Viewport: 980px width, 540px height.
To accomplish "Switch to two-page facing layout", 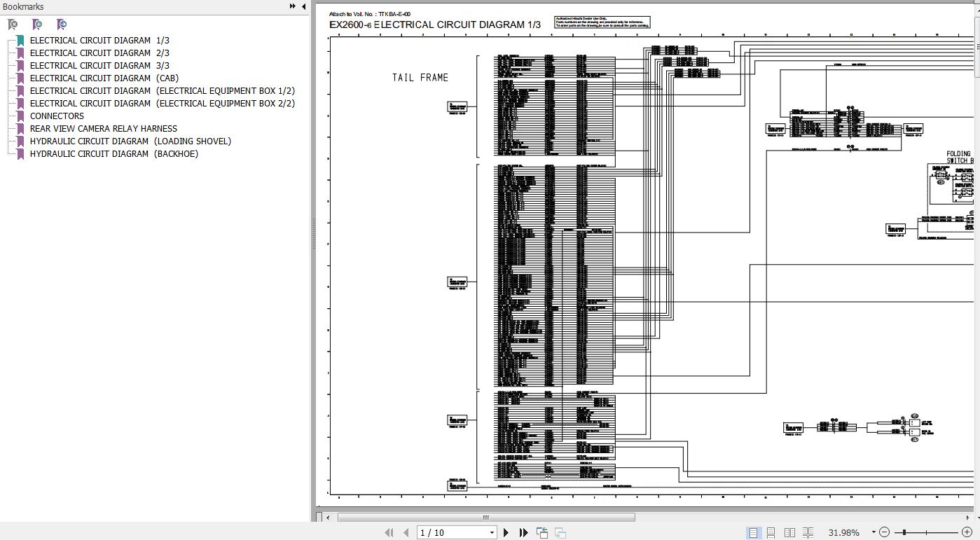I will [x=789, y=532].
